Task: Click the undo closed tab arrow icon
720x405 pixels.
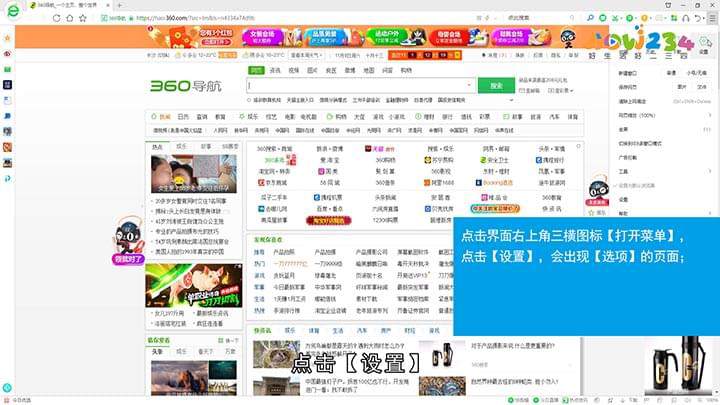Action: point(698,18)
